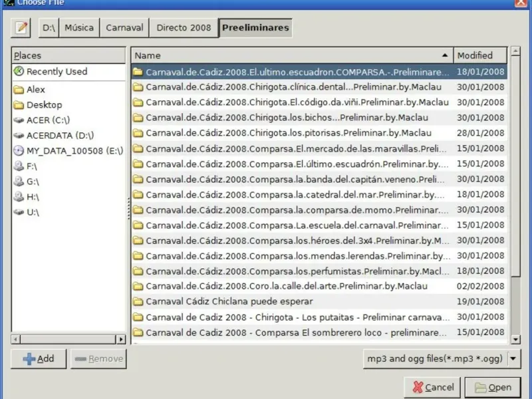
Task: Sort files by the Modified column header
Action: (x=480, y=55)
